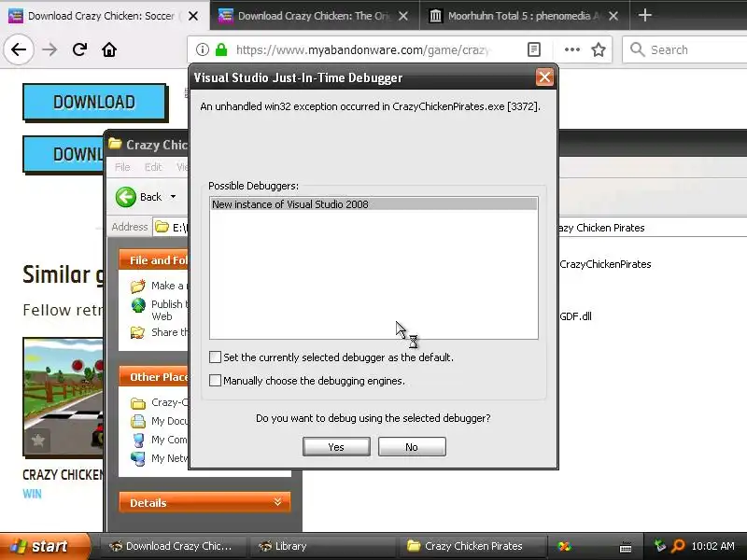Image resolution: width=747 pixels, height=560 pixels.
Task: Click the Firefox Search box
Action: (x=686, y=49)
